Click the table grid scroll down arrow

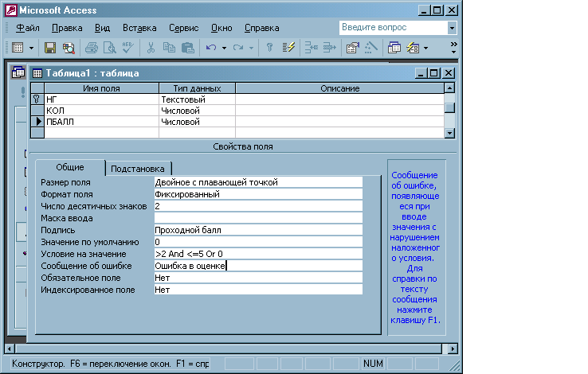click(x=449, y=133)
